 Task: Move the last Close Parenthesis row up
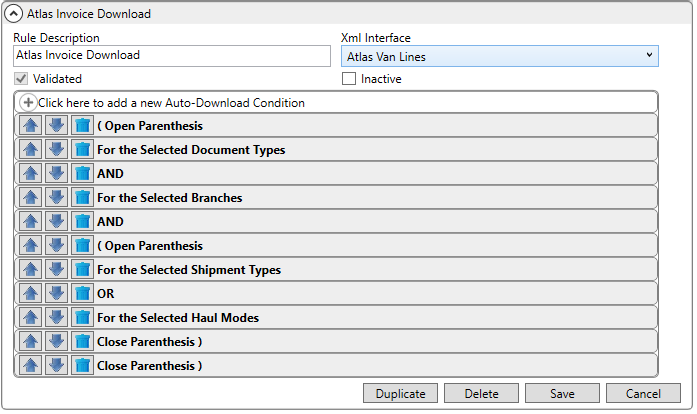31,366
